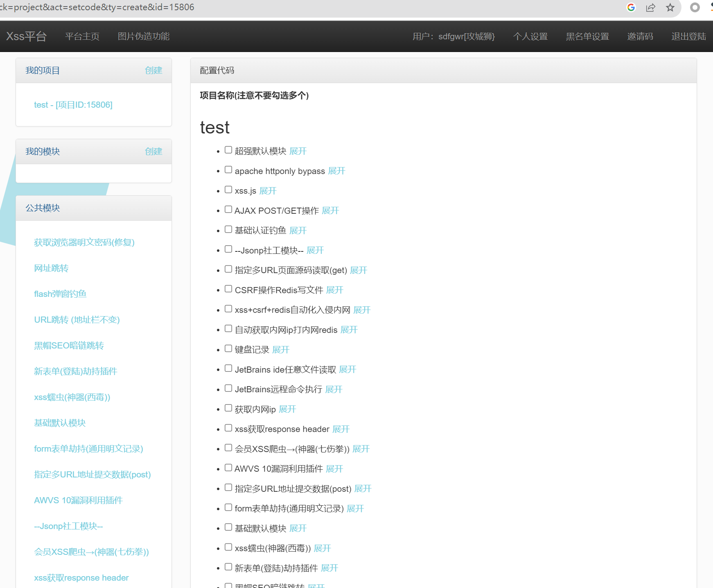
Task: Click the Xss平台 brand logo
Action: (x=27, y=36)
